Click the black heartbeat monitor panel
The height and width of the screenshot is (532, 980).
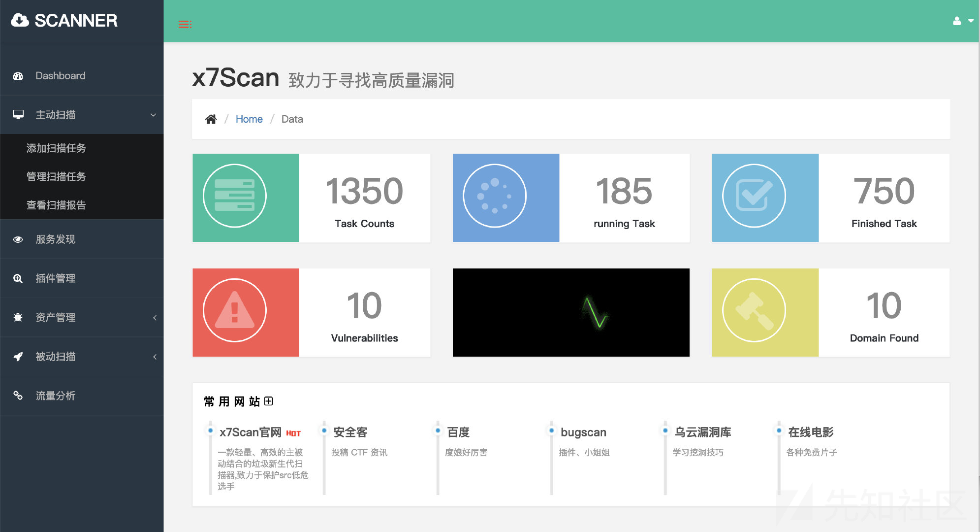(x=571, y=312)
